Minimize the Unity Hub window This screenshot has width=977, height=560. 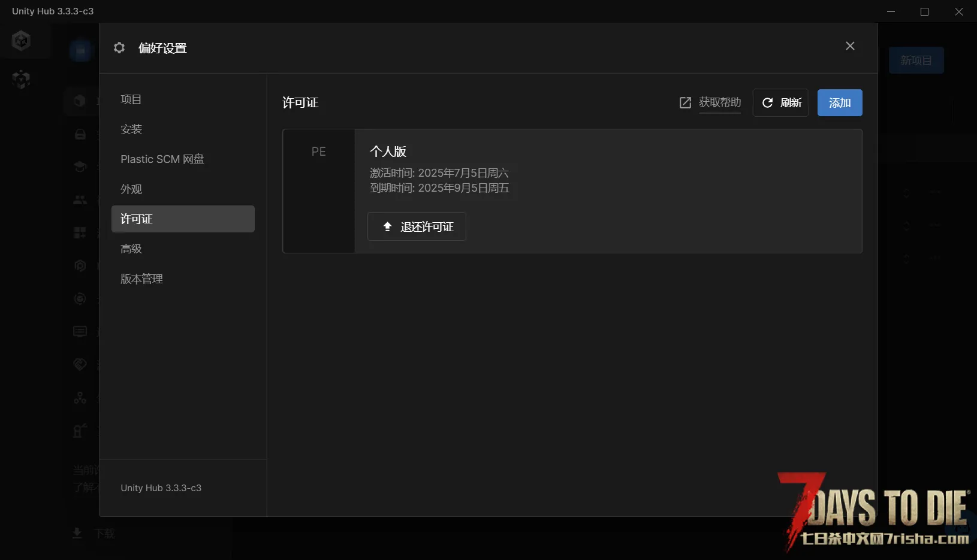tap(891, 11)
